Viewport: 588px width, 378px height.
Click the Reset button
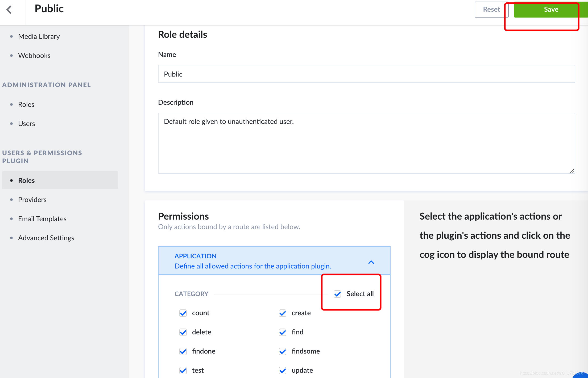click(491, 10)
